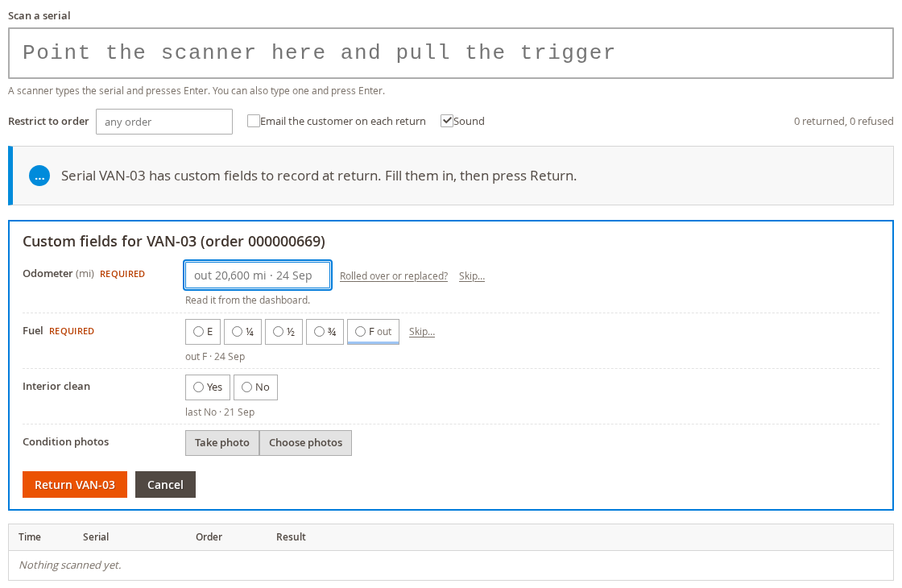Screen dimensions: 902x588
Task: Click the Serial column header
Action: click(x=96, y=536)
